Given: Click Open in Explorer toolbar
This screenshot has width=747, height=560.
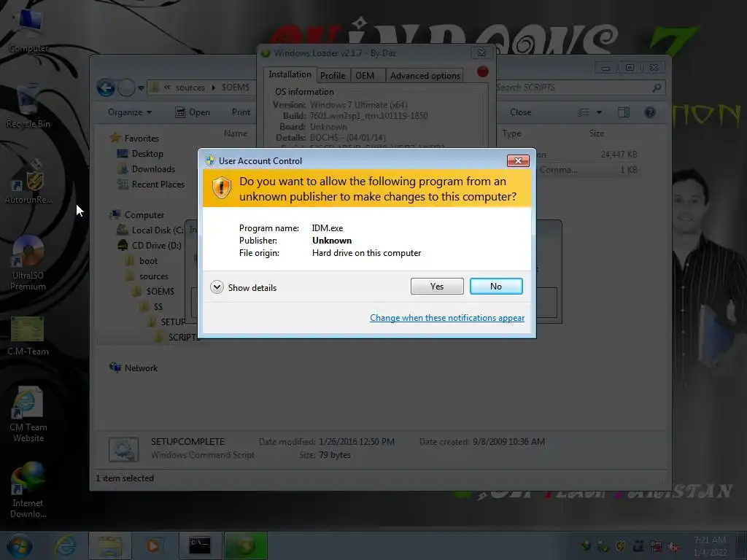Looking at the screenshot, I should (193, 112).
